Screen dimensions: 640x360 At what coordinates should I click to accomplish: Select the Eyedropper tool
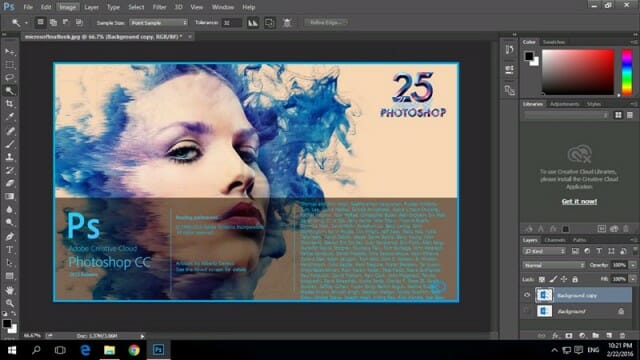pyautogui.click(x=9, y=117)
